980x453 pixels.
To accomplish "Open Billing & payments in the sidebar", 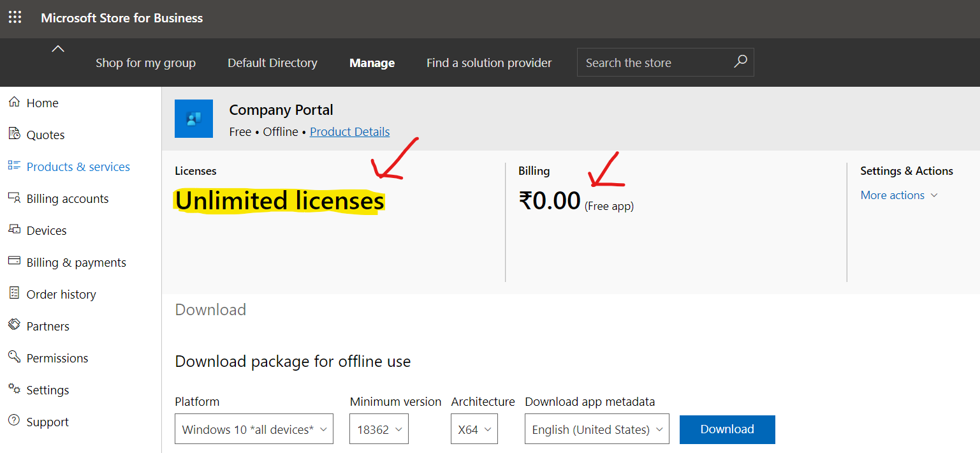I will click(77, 262).
